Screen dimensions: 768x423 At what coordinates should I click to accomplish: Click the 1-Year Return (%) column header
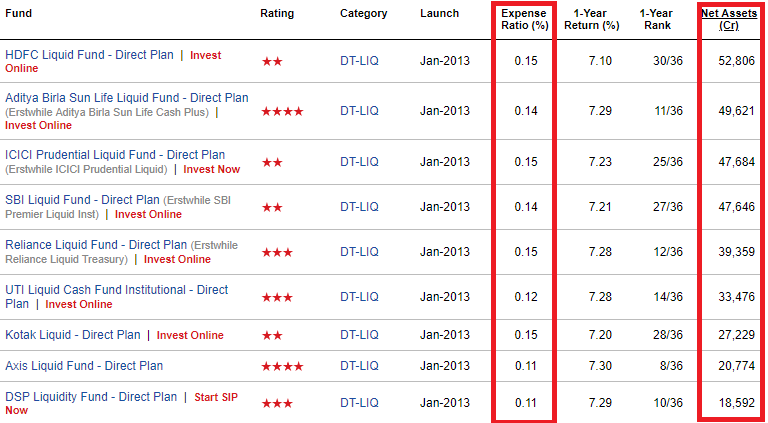click(592, 20)
